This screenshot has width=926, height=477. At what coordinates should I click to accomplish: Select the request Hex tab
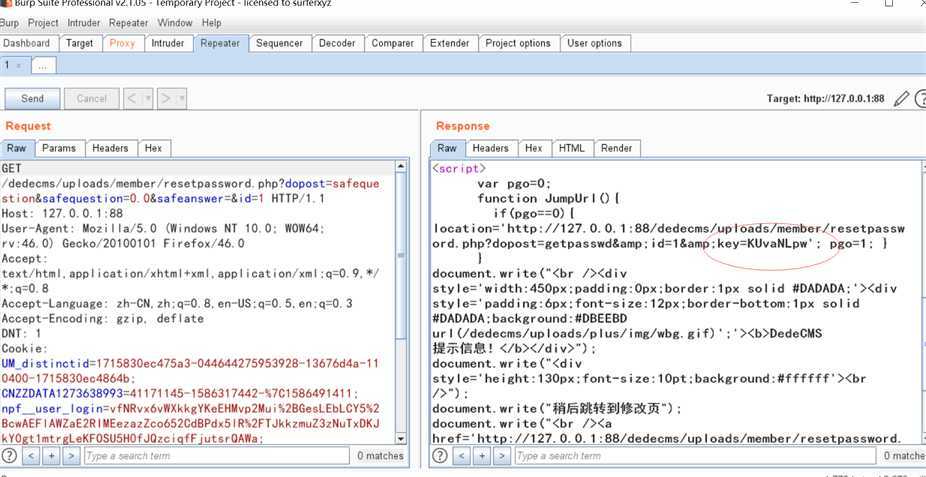tap(154, 148)
